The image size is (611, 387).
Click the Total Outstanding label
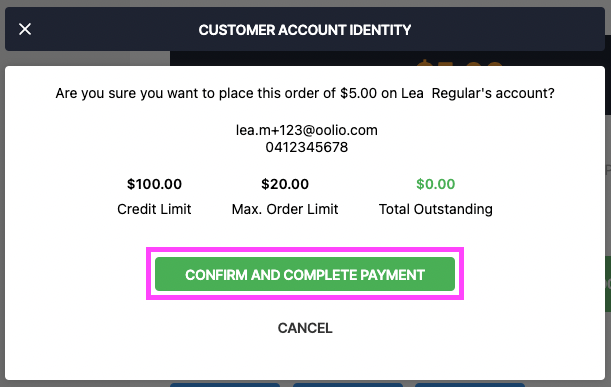tap(436, 209)
